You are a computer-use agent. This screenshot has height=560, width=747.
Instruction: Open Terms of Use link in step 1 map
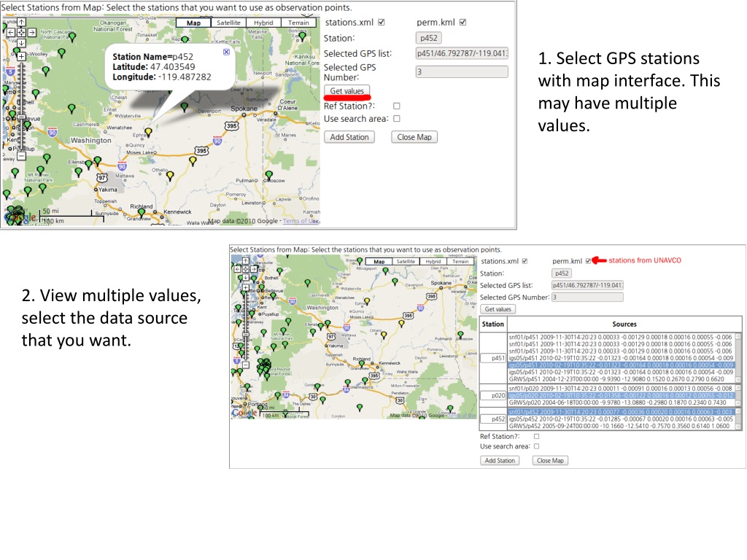301,221
